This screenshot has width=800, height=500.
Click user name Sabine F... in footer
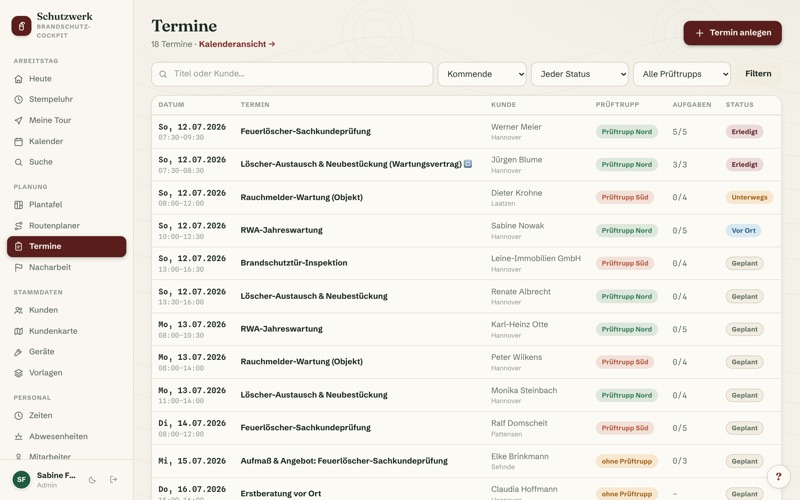pyautogui.click(x=56, y=476)
